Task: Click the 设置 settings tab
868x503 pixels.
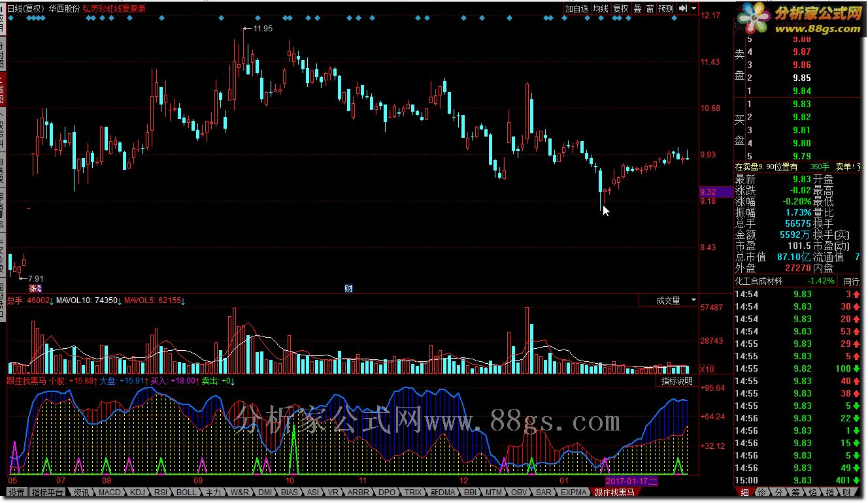Action: (16, 492)
